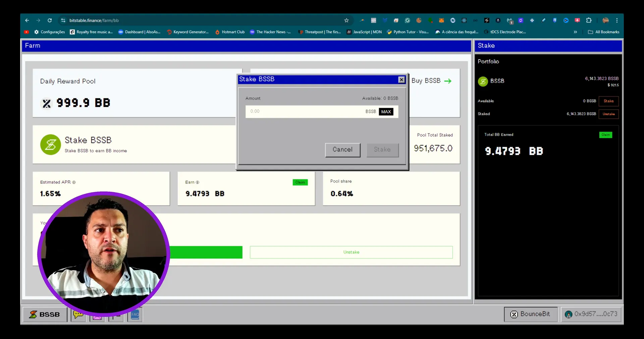The width and height of the screenshot is (644, 339).
Task: Cancel the Stake BSSB dialog
Action: [x=342, y=150]
